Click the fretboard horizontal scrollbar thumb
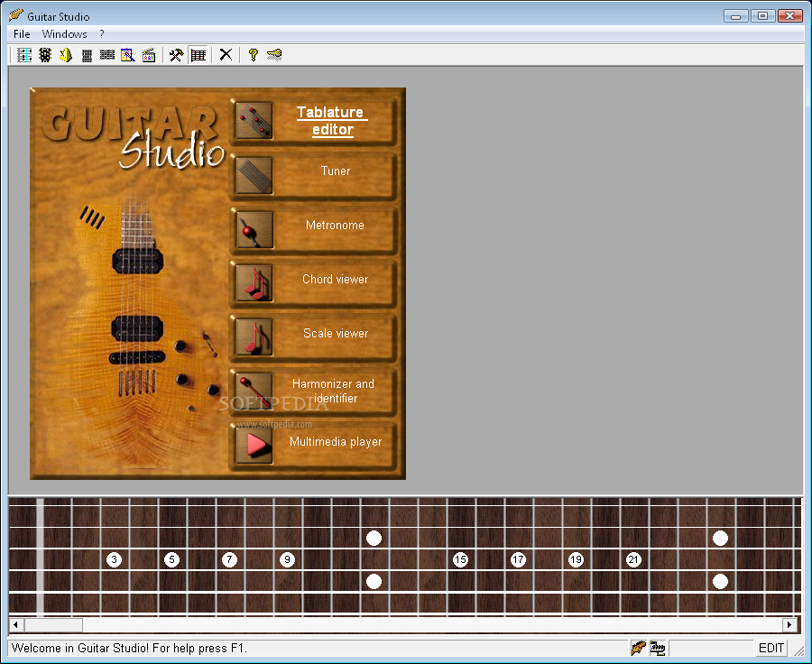Screen dimensions: 812x664 (x=53, y=624)
